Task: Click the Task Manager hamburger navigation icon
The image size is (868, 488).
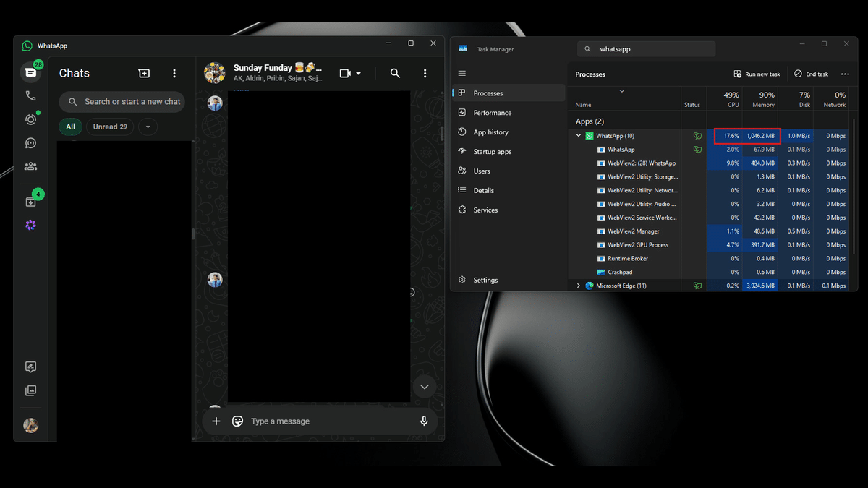Action: click(x=462, y=74)
